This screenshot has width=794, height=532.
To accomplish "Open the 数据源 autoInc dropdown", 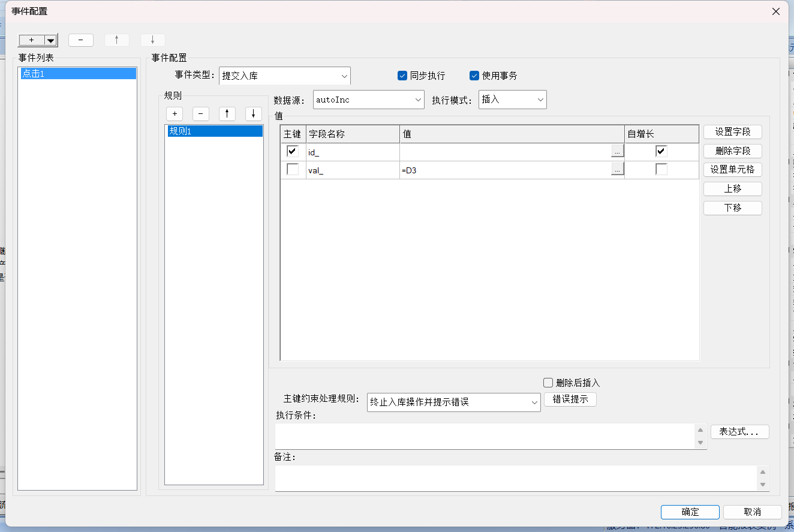I will (368, 100).
